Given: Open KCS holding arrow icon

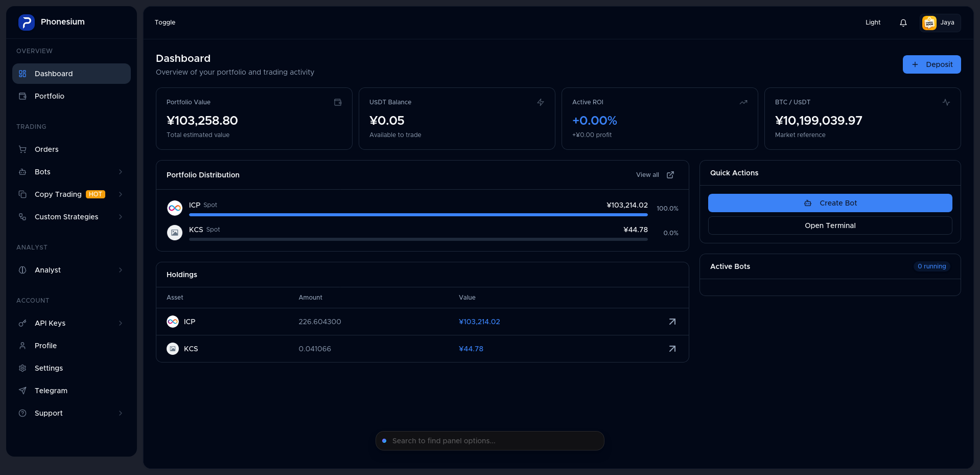Looking at the screenshot, I should click(672, 349).
